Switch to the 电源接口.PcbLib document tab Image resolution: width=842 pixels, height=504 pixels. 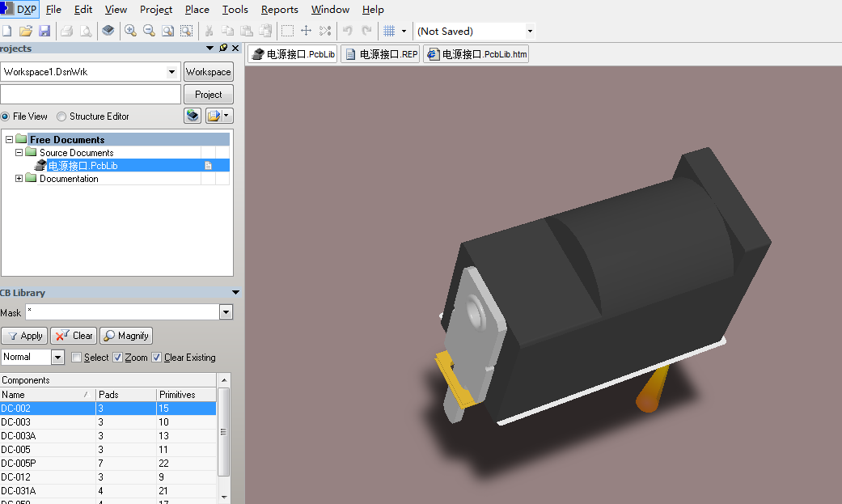[x=293, y=54]
